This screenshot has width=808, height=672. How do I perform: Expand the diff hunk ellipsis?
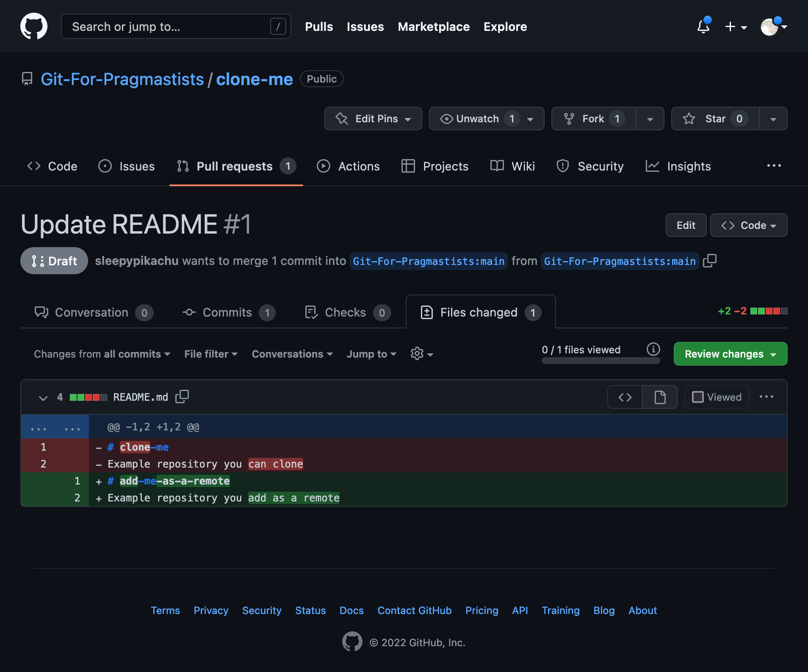pos(55,427)
